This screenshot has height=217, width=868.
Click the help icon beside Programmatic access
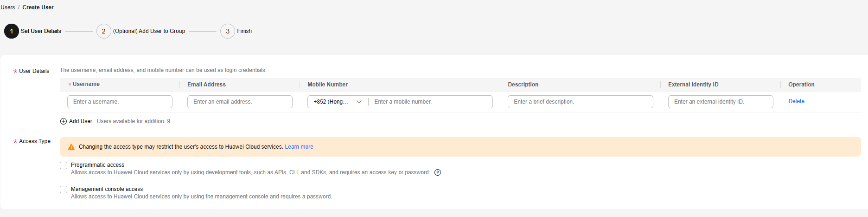[438, 172]
